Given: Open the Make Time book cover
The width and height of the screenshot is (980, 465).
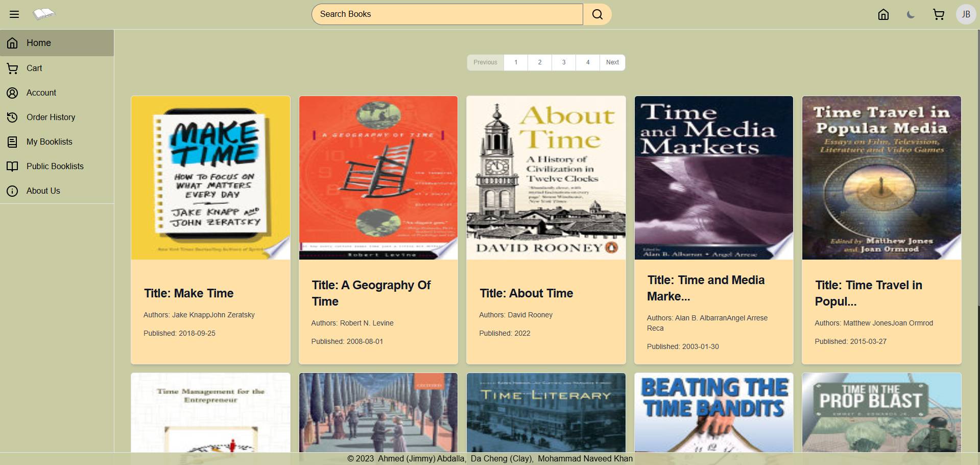Looking at the screenshot, I should click(210, 178).
